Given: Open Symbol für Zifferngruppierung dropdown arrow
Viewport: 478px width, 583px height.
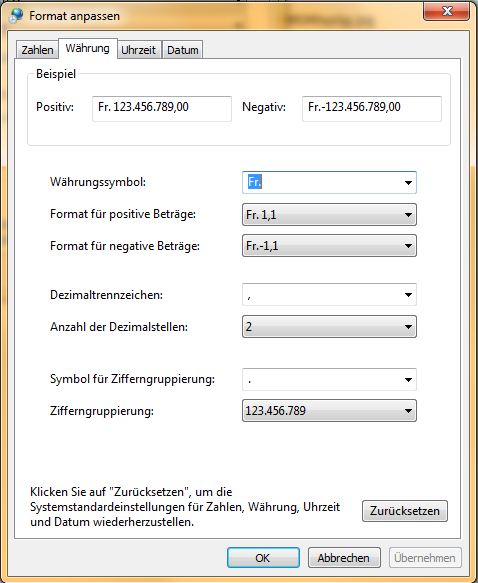Looking at the screenshot, I should [x=408, y=380].
